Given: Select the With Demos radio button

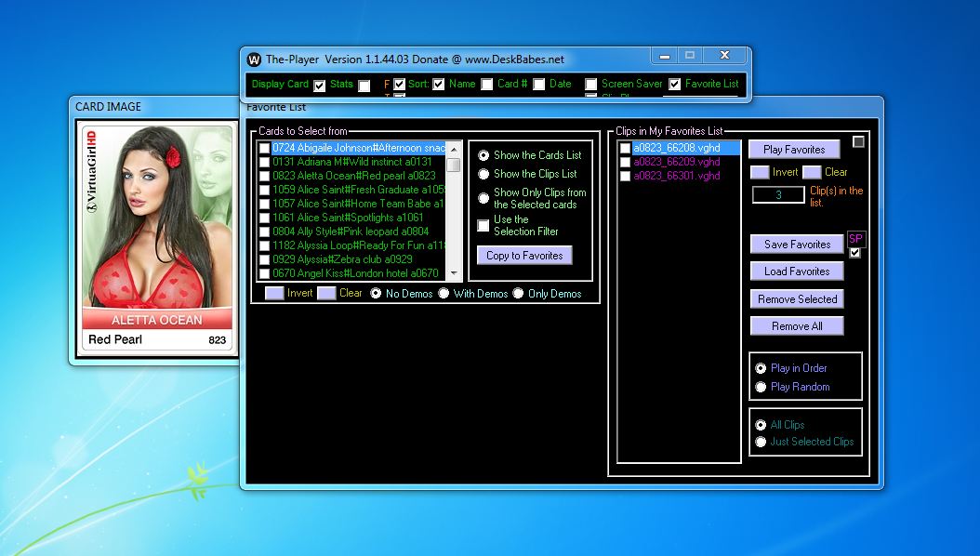Looking at the screenshot, I should 444,294.
